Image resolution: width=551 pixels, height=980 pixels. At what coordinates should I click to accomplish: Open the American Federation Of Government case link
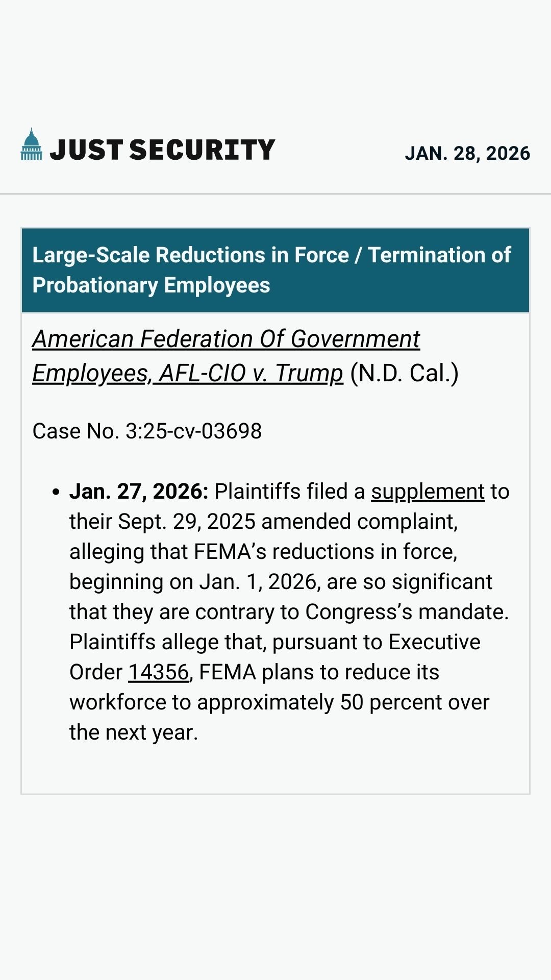226,339
